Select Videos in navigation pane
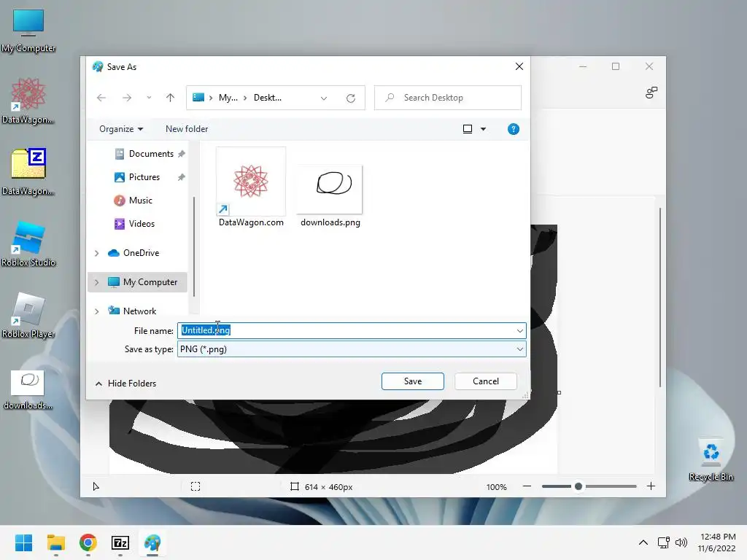Viewport: 747px width, 560px height. pyautogui.click(x=135, y=224)
